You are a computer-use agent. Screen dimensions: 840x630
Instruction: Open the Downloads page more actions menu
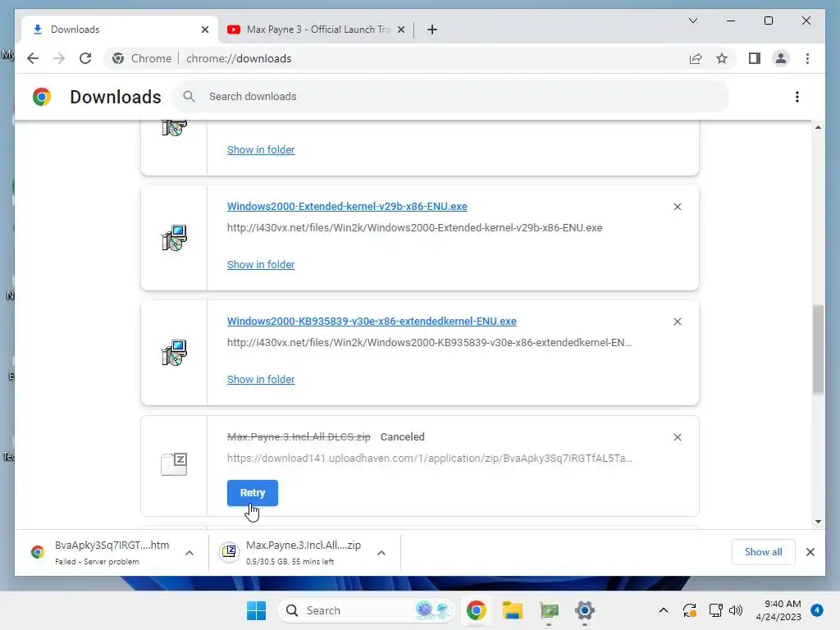click(797, 97)
